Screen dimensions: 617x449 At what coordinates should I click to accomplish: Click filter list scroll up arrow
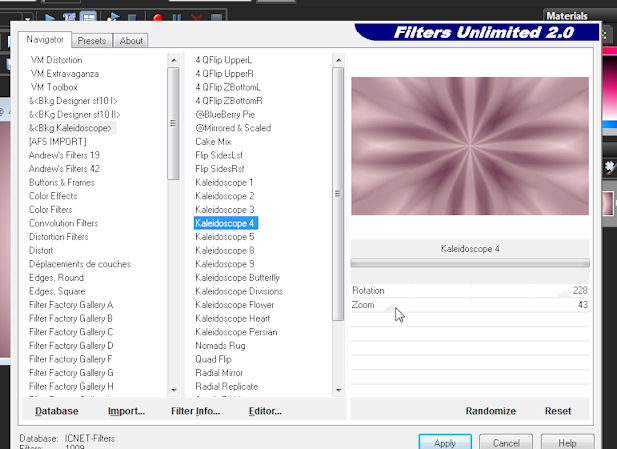(x=338, y=60)
